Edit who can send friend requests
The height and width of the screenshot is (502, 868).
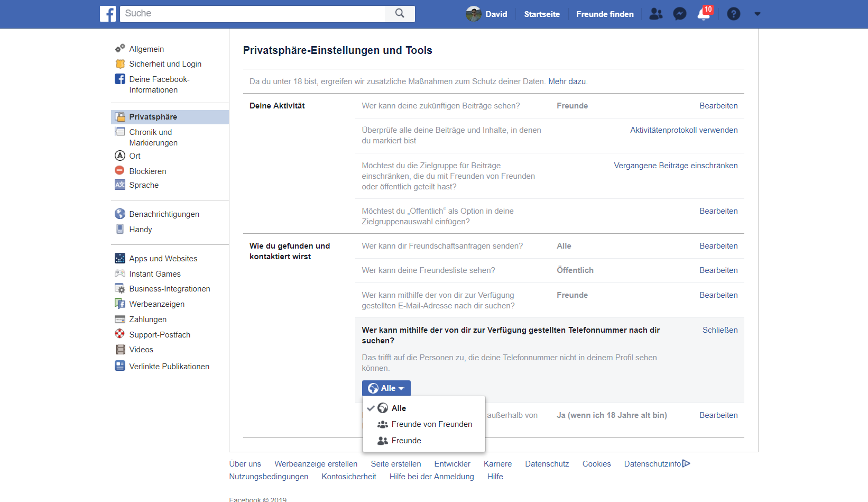718,246
